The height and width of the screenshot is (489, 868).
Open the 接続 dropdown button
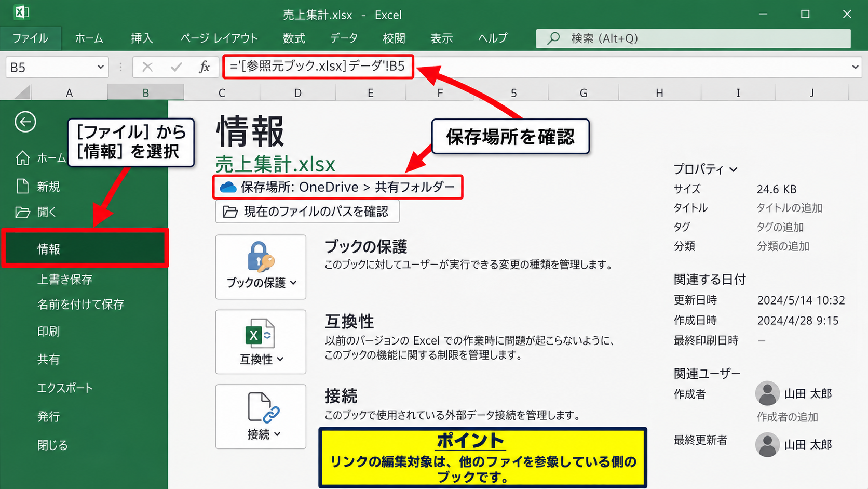pos(261,417)
